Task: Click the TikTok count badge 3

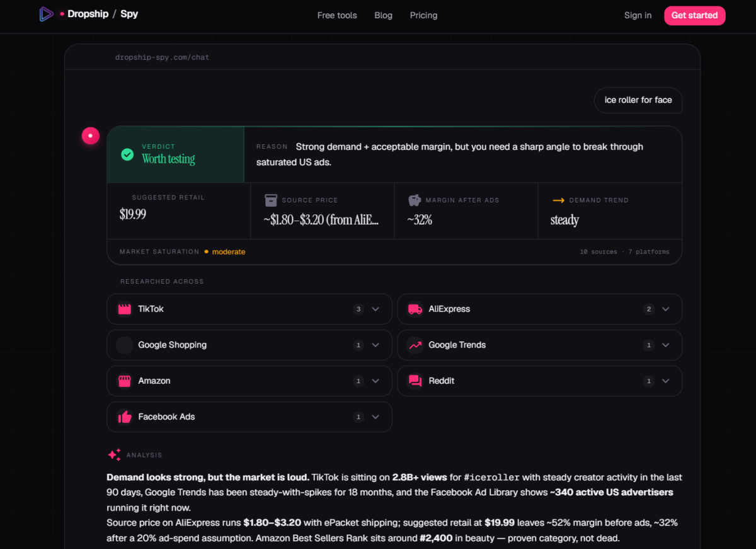Action: click(358, 309)
